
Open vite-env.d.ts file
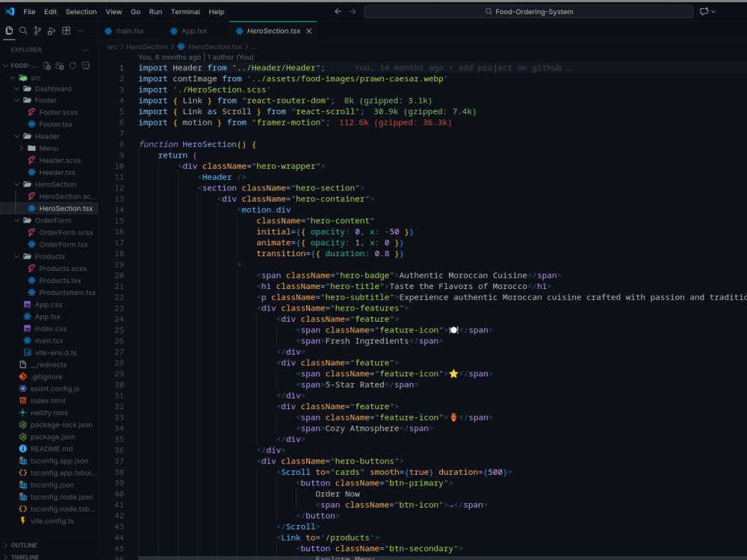point(55,353)
